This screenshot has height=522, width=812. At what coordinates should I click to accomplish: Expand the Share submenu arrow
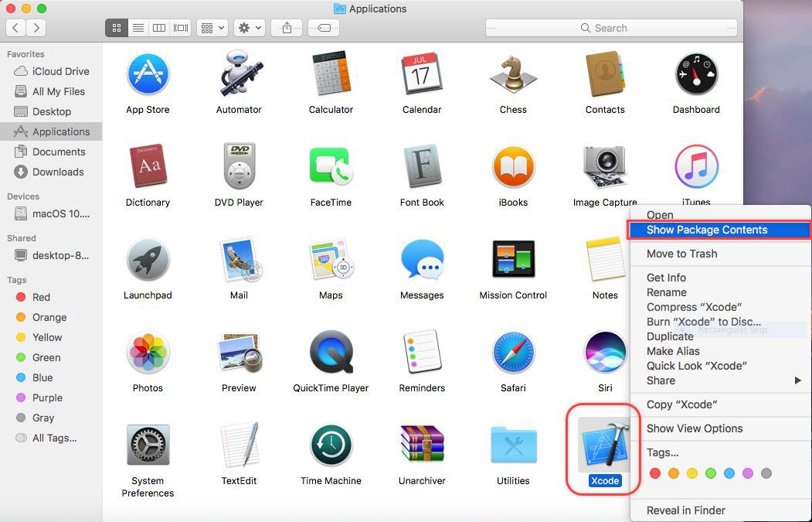pos(797,380)
